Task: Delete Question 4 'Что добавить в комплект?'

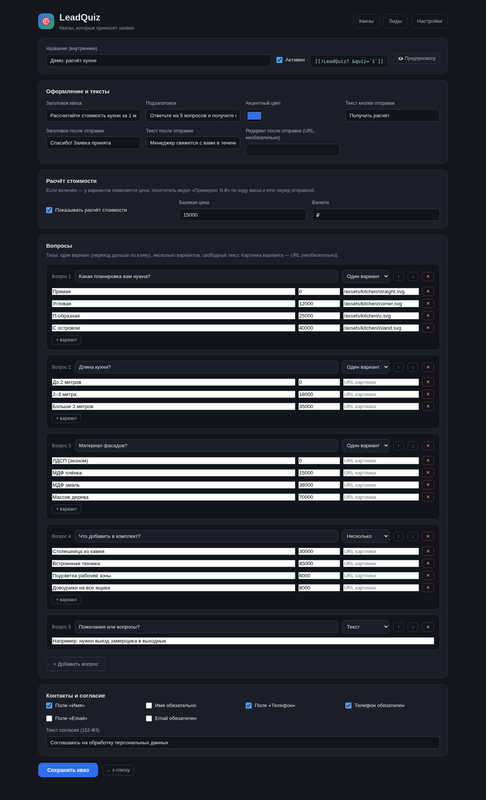Action: click(x=428, y=537)
